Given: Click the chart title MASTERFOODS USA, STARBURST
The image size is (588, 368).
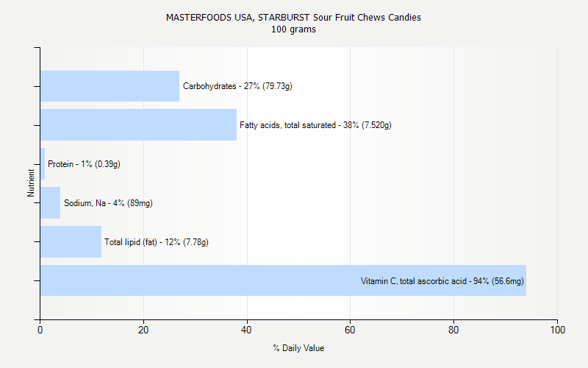Looking at the screenshot, I should (x=293, y=18).
